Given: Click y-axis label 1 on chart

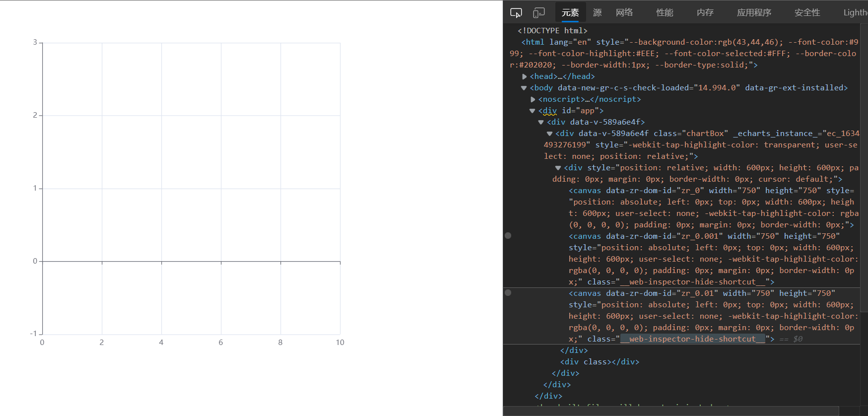Looking at the screenshot, I should pyautogui.click(x=35, y=188).
